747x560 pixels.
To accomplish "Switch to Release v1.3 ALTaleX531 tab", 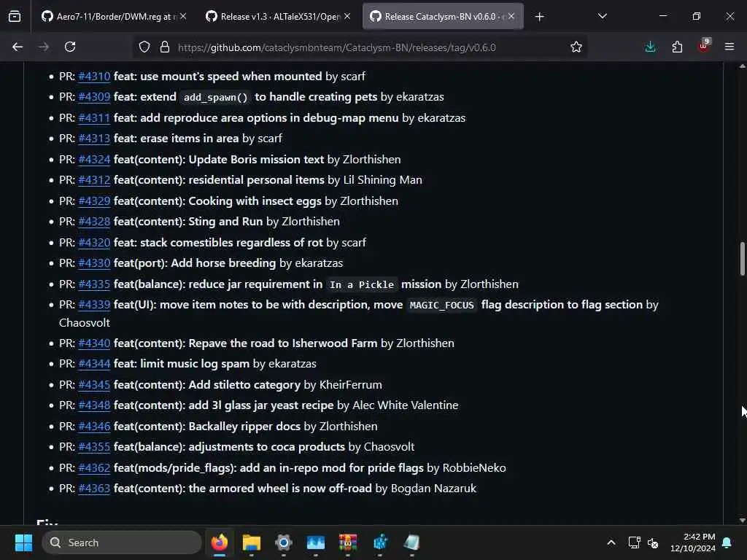I will pyautogui.click(x=277, y=17).
